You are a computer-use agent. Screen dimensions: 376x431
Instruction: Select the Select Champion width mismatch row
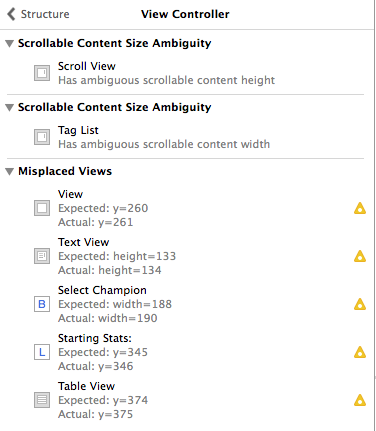(185, 304)
